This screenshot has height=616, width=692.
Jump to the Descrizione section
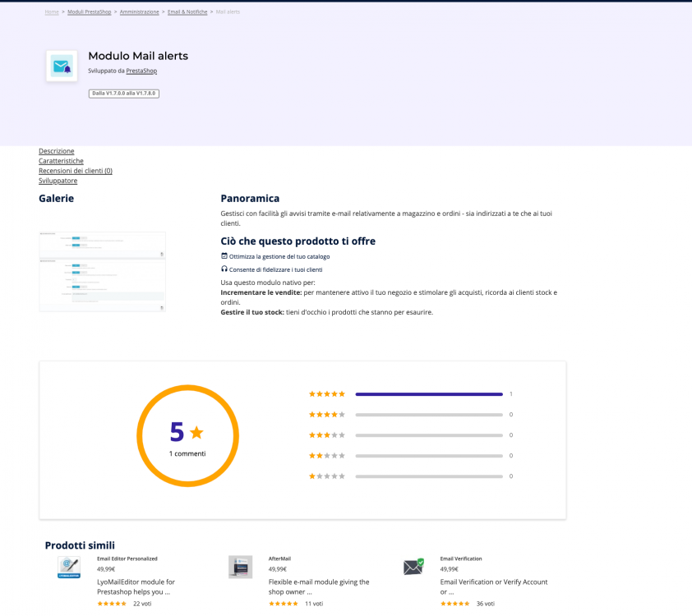[57, 151]
